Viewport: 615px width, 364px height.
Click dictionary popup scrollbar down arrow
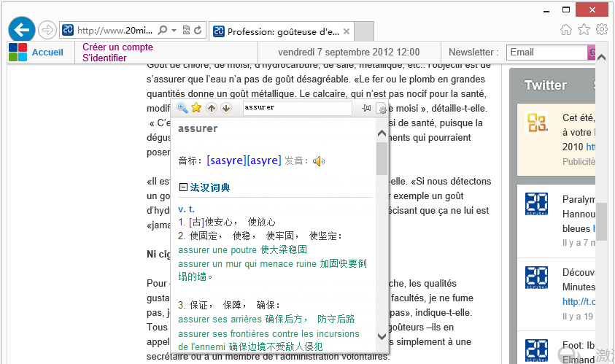click(x=382, y=336)
